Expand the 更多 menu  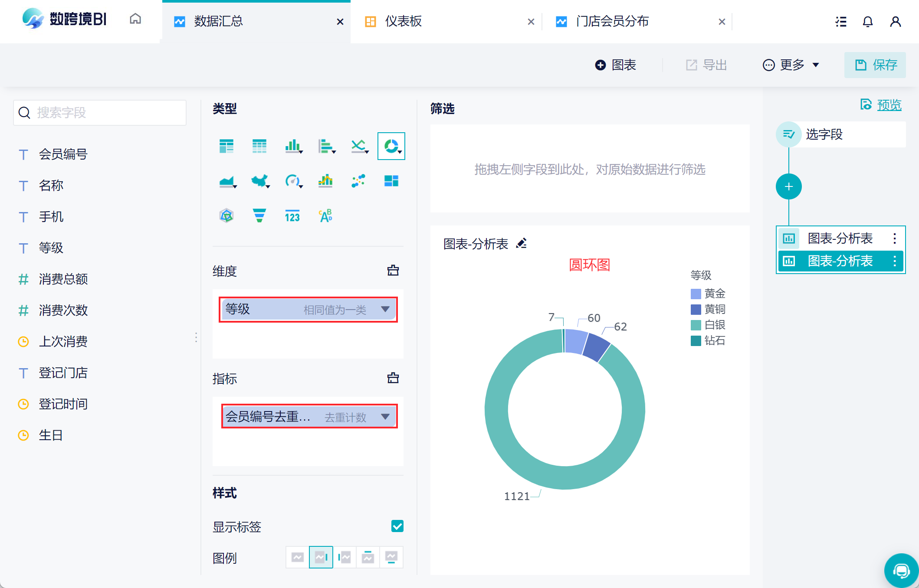pyautogui.click(x=791, y=65)
